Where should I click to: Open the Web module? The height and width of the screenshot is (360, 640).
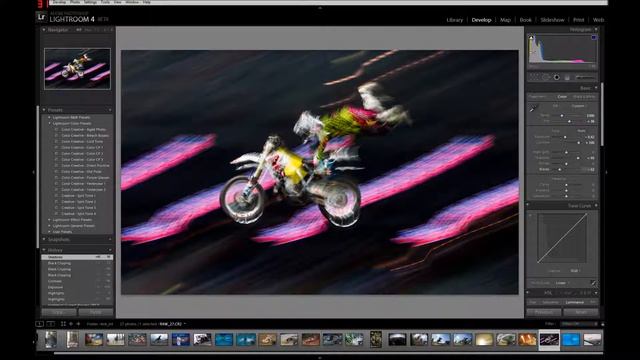tap(598, 20)
